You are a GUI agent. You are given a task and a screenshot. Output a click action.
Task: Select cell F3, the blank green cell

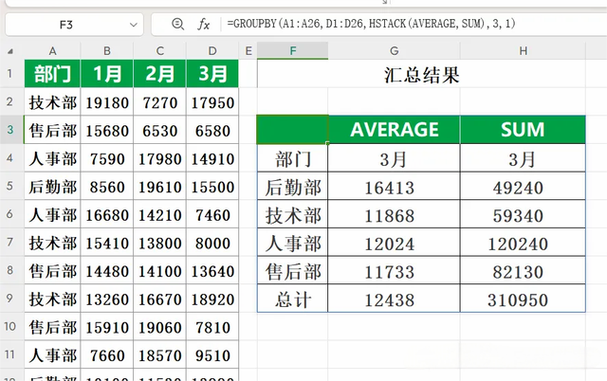tap(293, 130)
